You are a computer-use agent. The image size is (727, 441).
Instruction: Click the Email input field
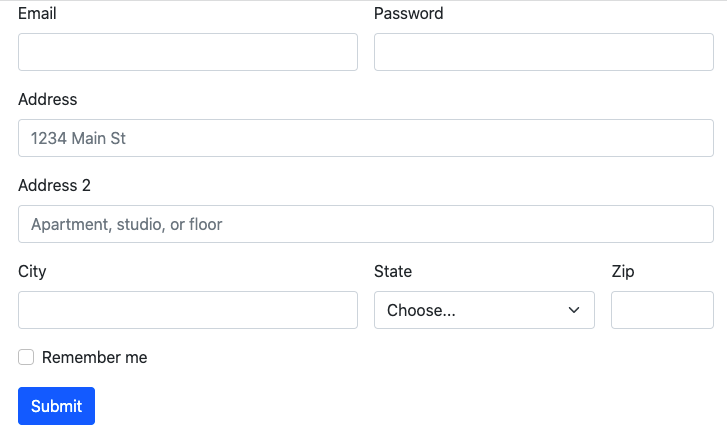pyautogui.click(x=187, y=52)
